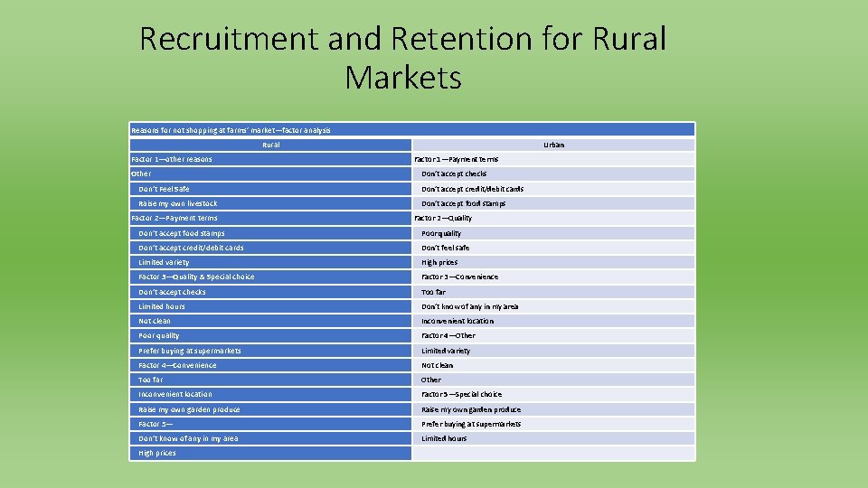Click 'Poor quality' in Urban column

click(553, 233)
